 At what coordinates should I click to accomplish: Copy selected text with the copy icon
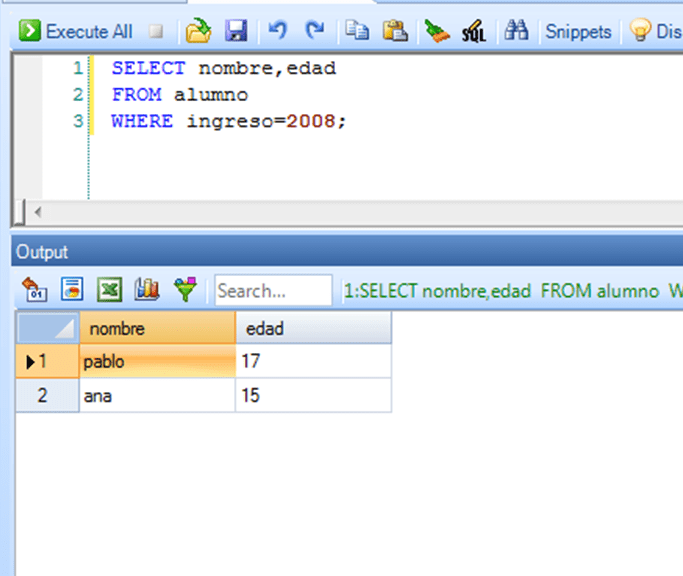357,31
